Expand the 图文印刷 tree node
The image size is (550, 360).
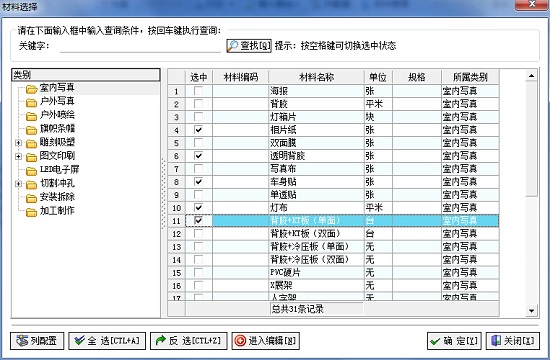(18, 156)
